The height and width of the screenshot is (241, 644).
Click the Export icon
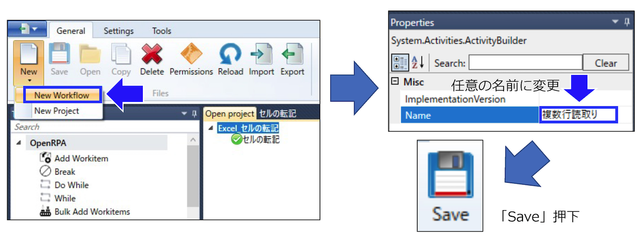(x=292, y=54)
